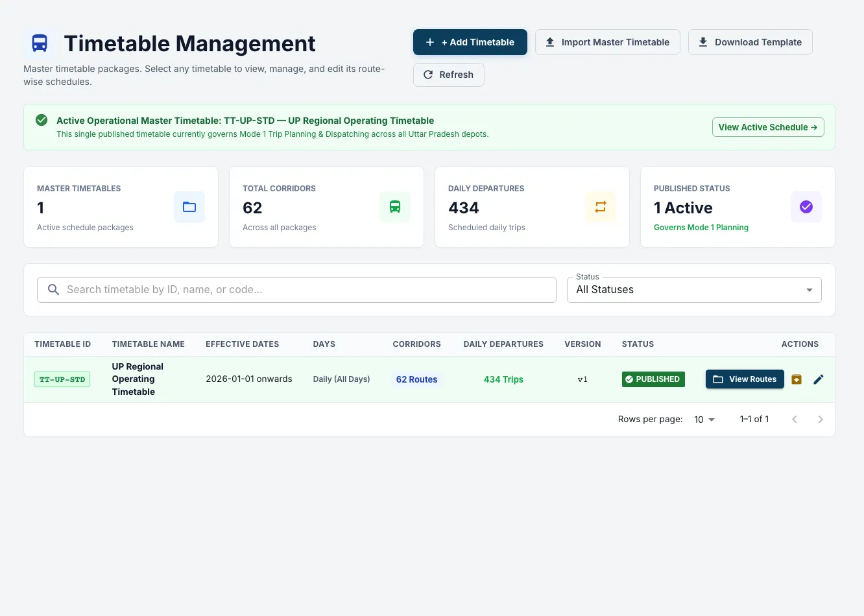Archive the UP Regional Operating Timetable

797,379
